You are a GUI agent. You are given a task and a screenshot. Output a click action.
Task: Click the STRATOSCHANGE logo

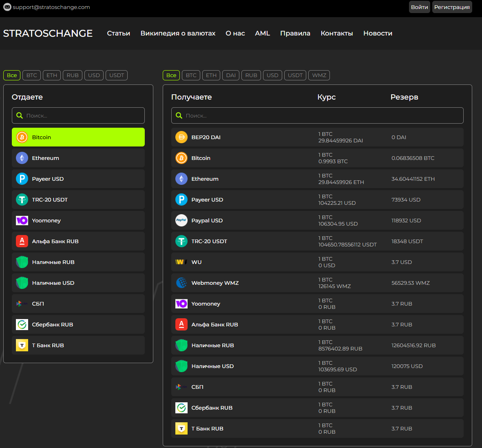[48, 33]
